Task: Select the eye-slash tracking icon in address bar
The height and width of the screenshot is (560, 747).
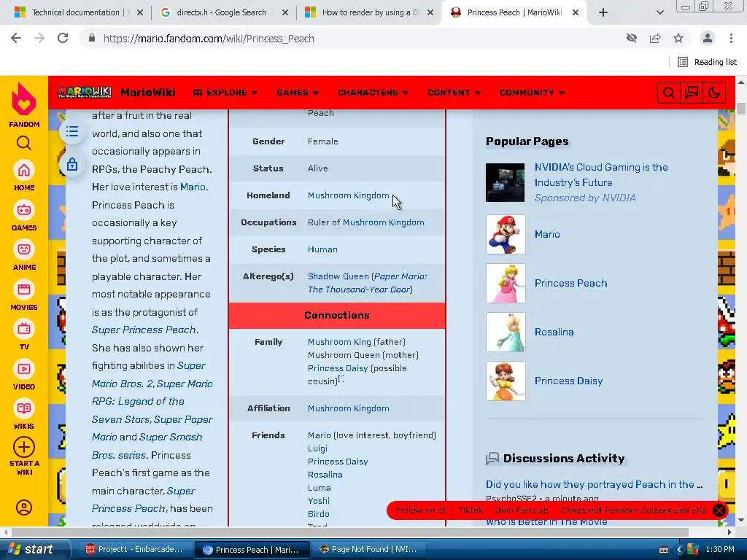Action: 632,38
